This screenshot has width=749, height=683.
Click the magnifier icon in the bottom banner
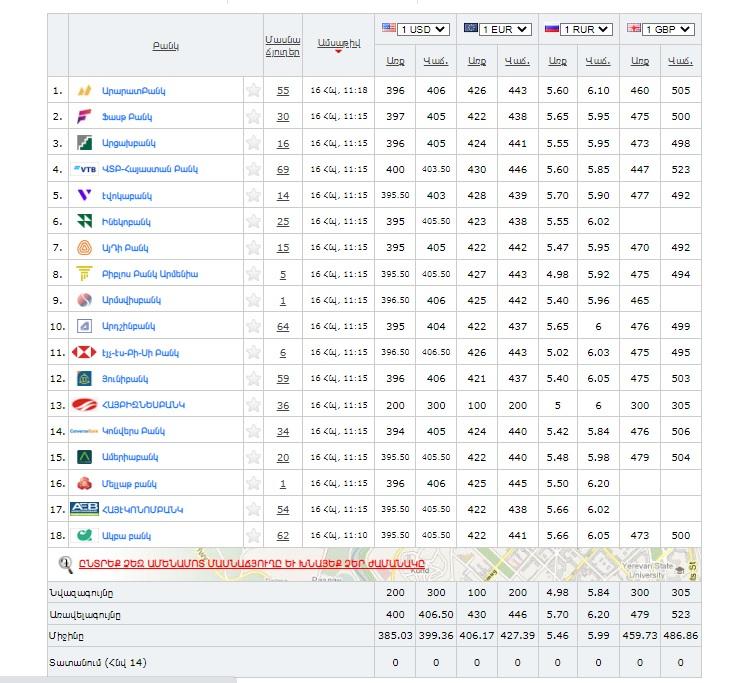66,564
